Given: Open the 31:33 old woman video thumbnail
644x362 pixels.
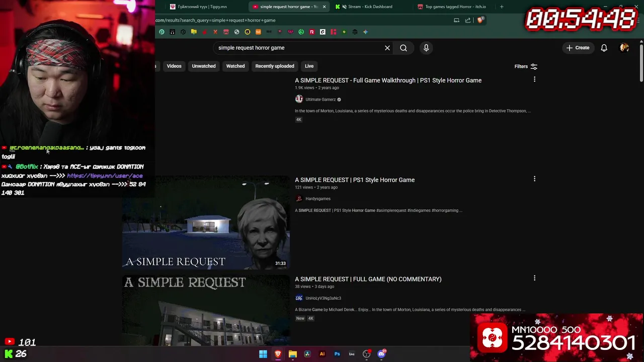Looking at the screenshot, I should point(206,222).
